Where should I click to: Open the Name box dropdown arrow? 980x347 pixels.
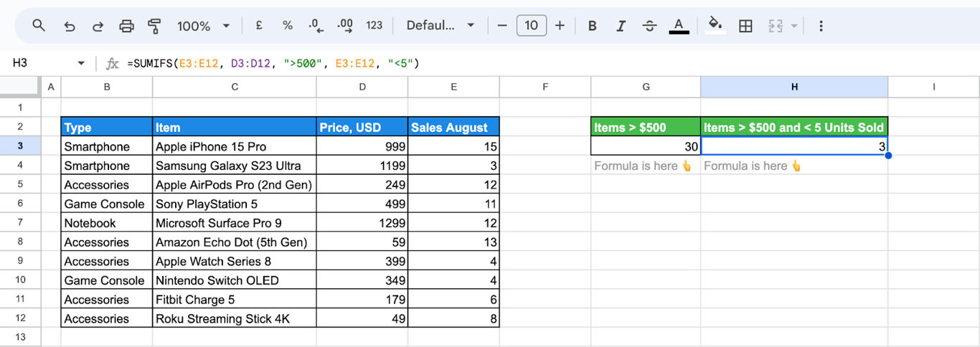coord(81,63)
